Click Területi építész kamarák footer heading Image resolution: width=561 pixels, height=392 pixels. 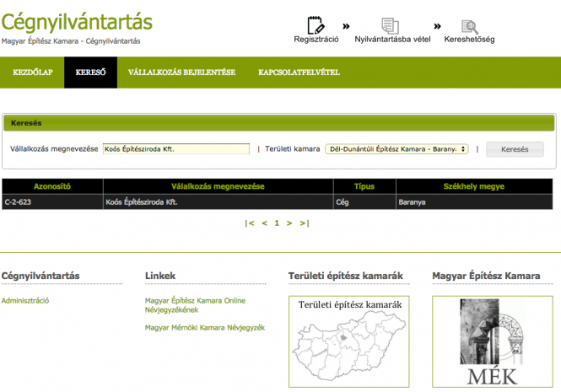[x=346, y=276]
